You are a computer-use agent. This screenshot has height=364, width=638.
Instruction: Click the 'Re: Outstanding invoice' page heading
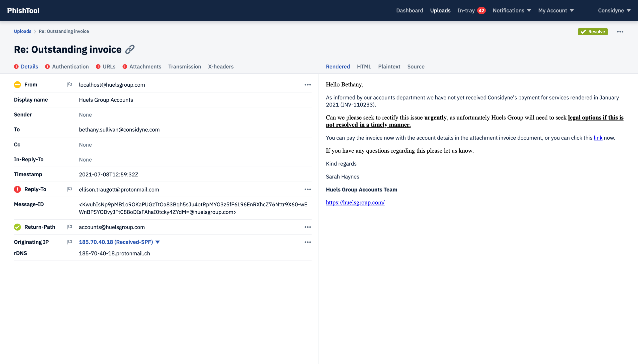pos(68,49)
